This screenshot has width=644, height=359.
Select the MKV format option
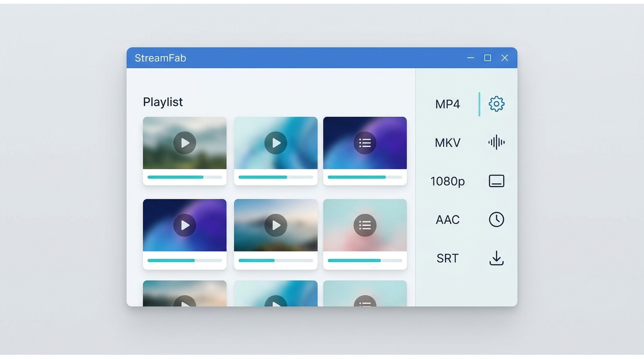447,143
